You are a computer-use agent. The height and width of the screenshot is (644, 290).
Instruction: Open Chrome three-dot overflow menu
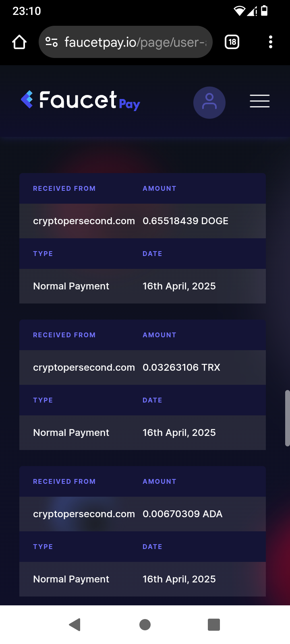tap(271, 42)
